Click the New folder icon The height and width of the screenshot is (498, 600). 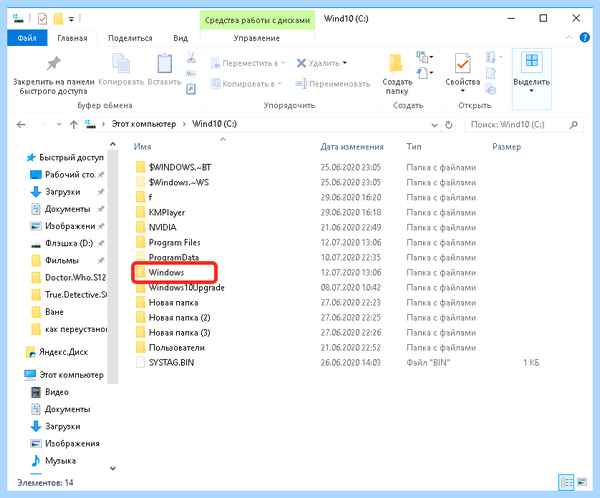pos(396,64)
